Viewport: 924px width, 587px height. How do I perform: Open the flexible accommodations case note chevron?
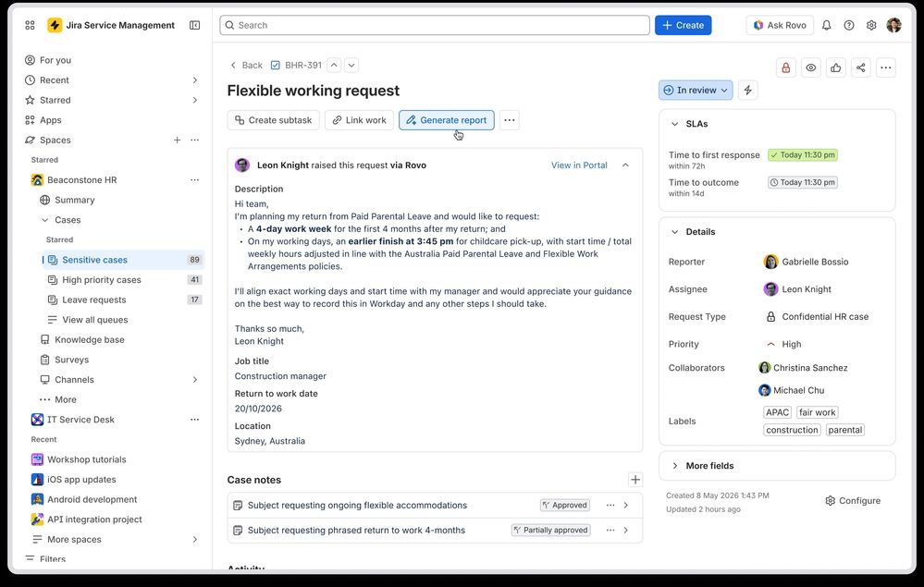(626, 505)
